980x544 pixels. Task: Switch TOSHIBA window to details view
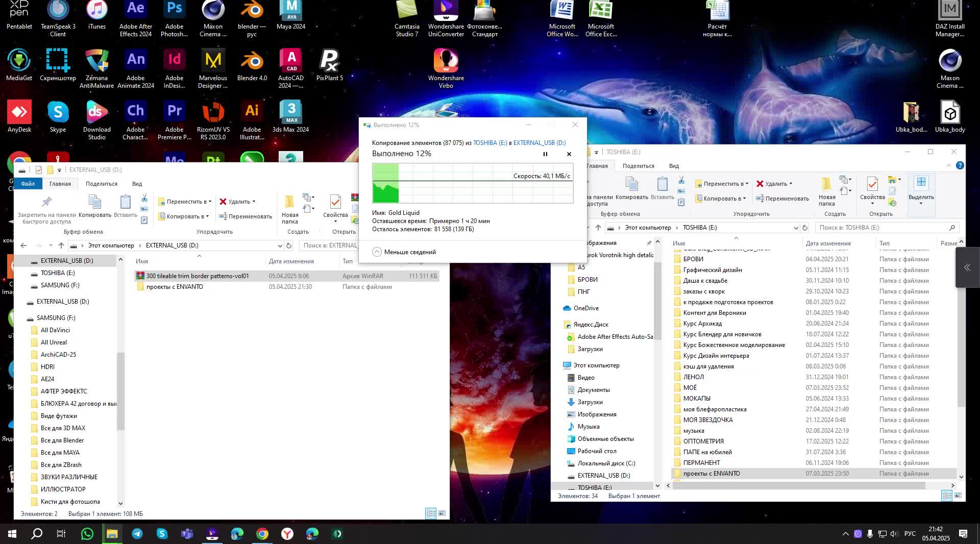click(x=947, y=496)
